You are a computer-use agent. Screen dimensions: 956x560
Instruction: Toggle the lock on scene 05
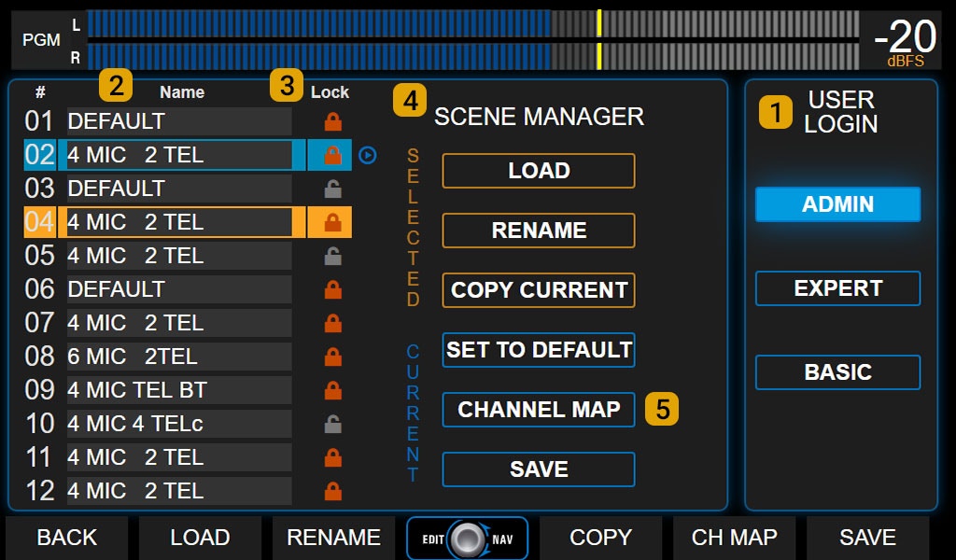point(331,256)
